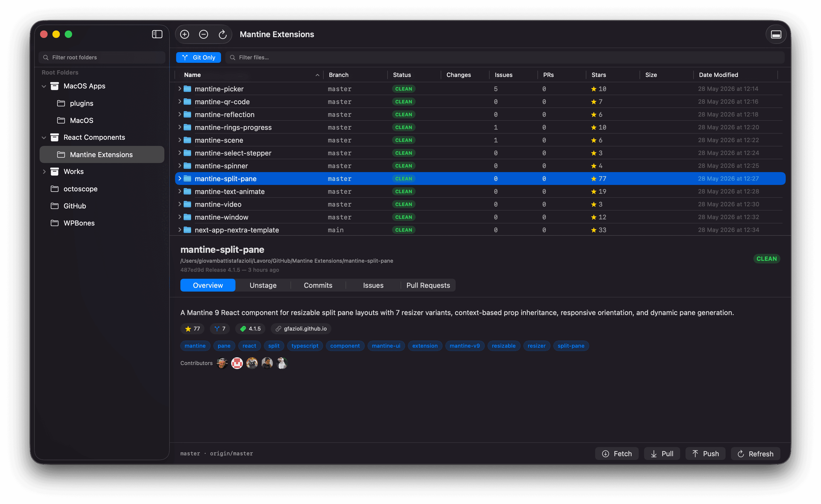Click the 'main' branch cell of next-app-nextra-template
The width and height of the screenshot is (821, 504).
click(x=335, y=230)
